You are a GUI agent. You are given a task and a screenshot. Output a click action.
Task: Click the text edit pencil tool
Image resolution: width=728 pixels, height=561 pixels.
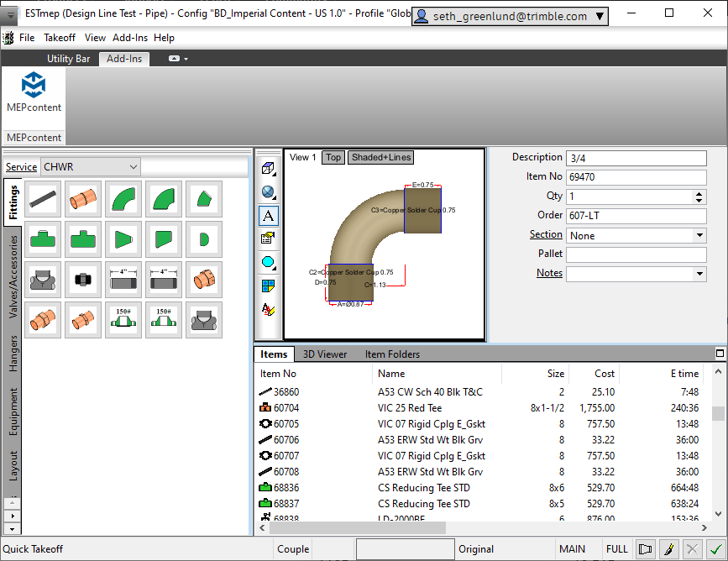pyautogui.click(x=269, y=309)
